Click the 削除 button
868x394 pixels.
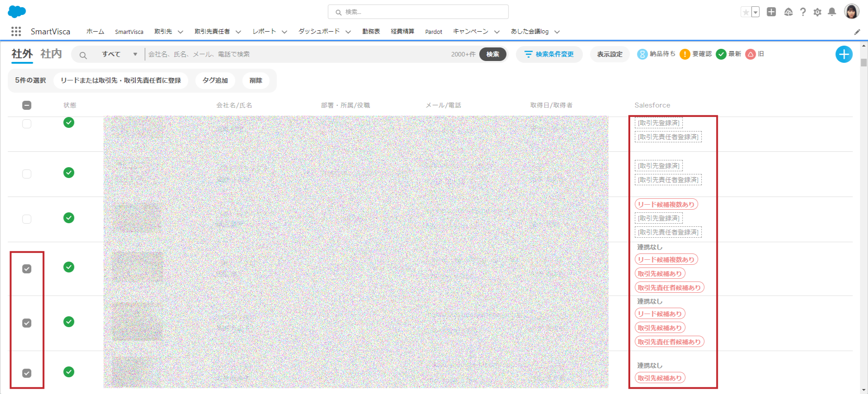tap(256, 80)
